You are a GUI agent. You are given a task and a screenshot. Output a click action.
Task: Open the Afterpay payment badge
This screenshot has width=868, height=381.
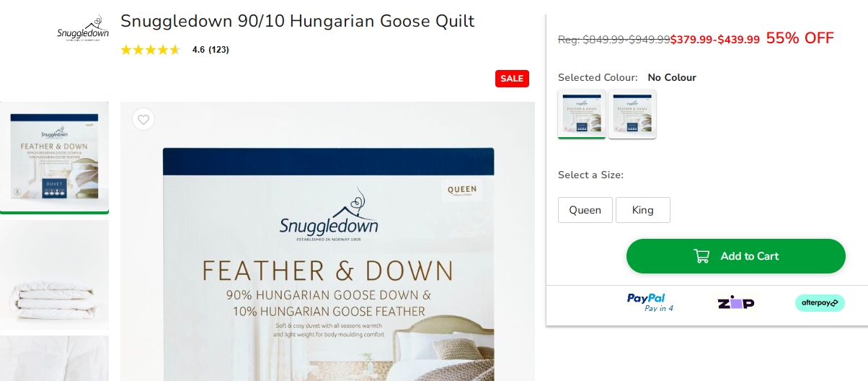click(820, 303)
